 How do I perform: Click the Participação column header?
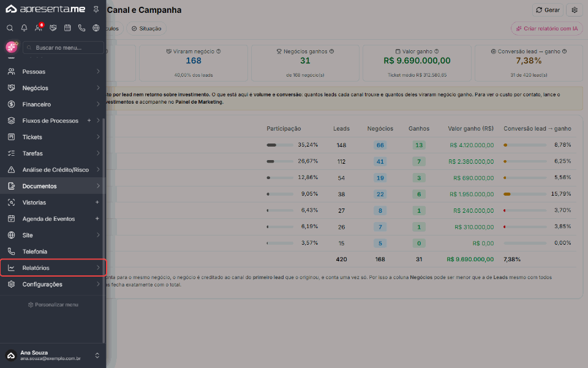tap(284, 128)
